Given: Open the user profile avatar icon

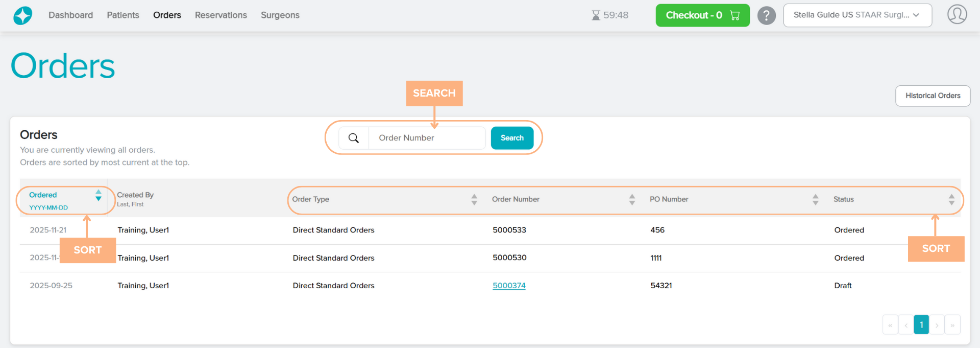Looking at the screenshot, I should (x=957, y=15).
